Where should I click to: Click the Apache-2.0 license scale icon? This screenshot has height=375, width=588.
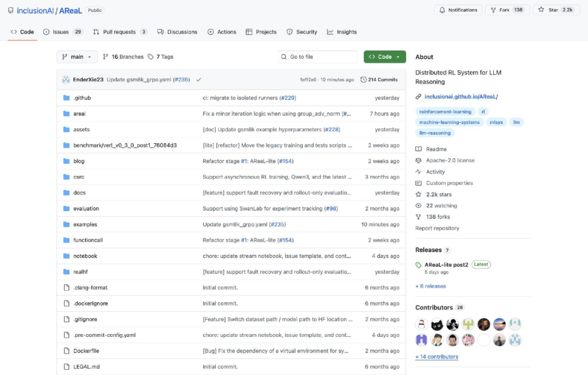[419, 160]
